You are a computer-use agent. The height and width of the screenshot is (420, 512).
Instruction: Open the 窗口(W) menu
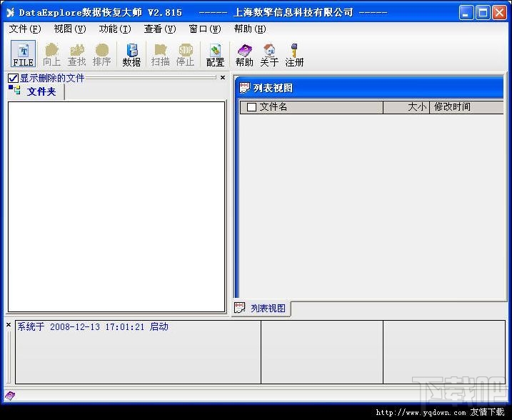(x=205, y=29)
